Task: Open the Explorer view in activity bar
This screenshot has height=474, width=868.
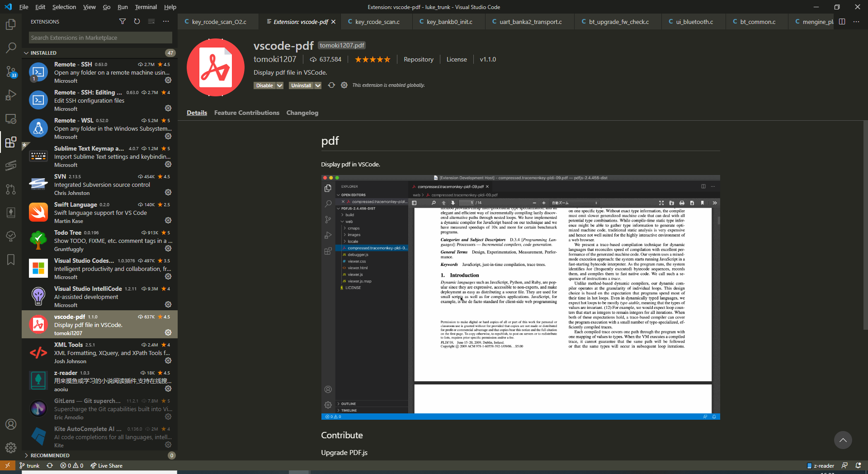Action: (x=11, y=24)
